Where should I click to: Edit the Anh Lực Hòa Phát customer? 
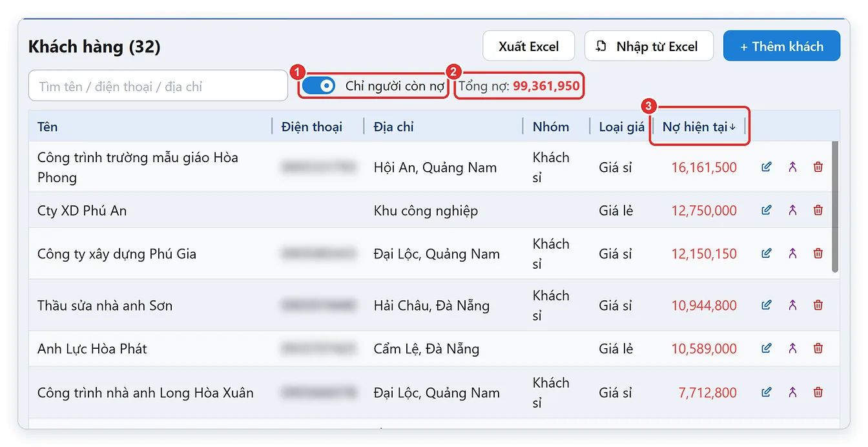767,348
